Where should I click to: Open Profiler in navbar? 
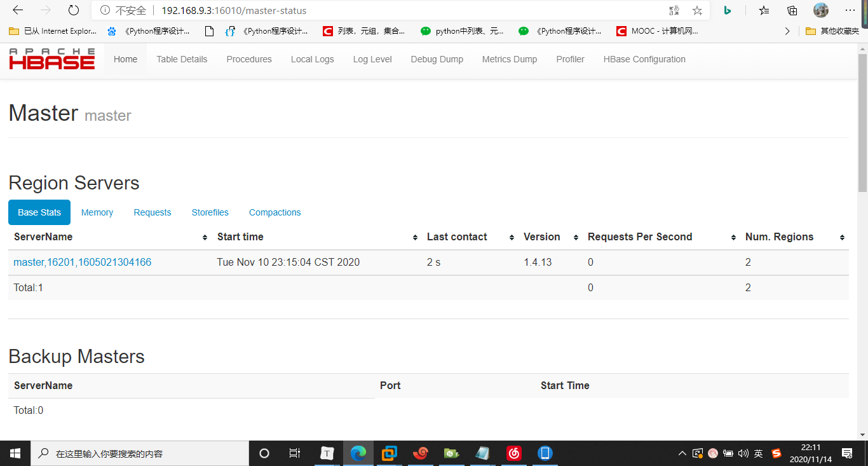(570, 59)
